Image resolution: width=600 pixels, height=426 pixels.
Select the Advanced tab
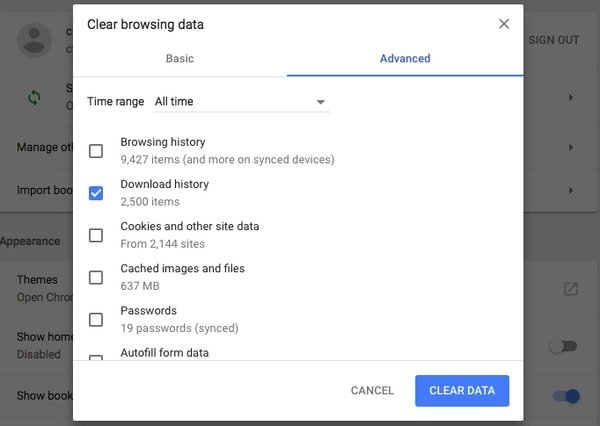pyautogui.click(x=405, y=59)
